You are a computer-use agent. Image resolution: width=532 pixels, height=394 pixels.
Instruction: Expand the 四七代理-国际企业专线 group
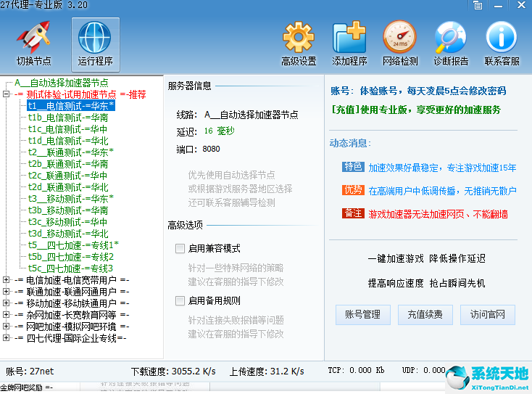coord(7,338)
